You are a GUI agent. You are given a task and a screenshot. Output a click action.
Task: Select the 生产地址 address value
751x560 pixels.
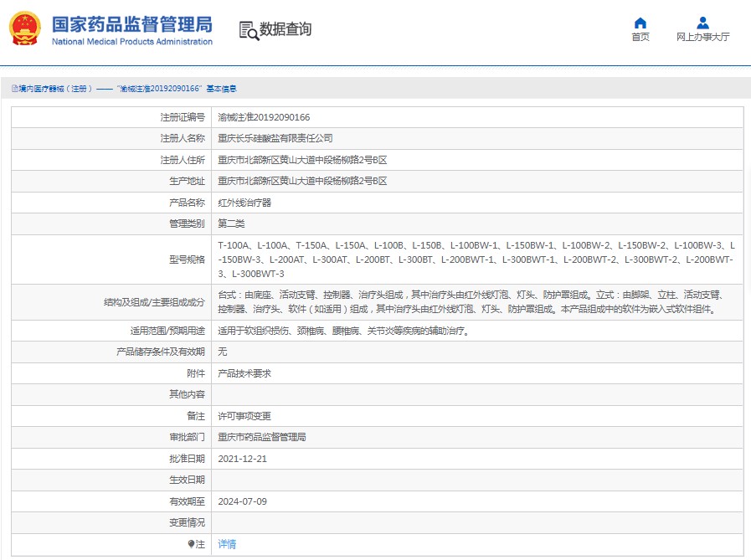[x=302, y=181]
